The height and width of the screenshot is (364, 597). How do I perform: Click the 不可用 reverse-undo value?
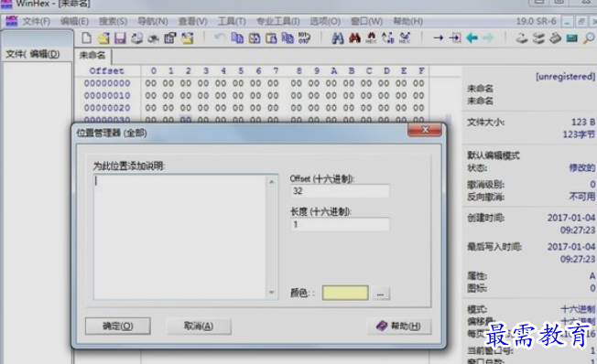click(x=581, y=197)
